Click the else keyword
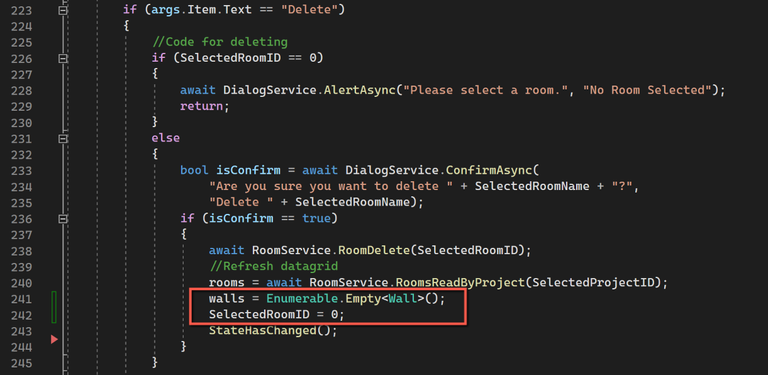Image resolution: width=768 pixels, height=375 pixels. point(166,138)
